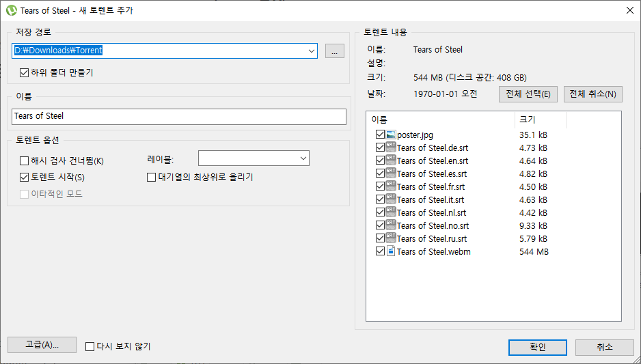This screenshot has height=364, width=641.
Task: Uncheck the Tears of Steel.webm checkbox
Action: click(x=380, y=251)
